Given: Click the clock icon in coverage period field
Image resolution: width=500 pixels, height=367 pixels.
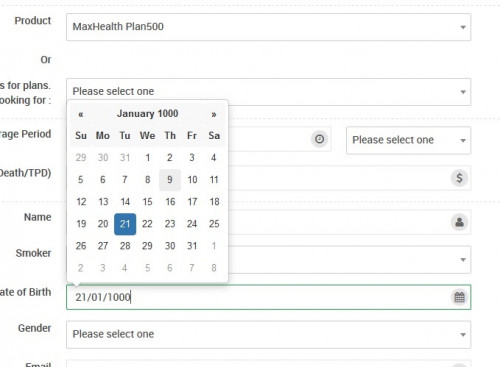Looking at the screenshot, I should pyautogui.click(x=319, y=139).
